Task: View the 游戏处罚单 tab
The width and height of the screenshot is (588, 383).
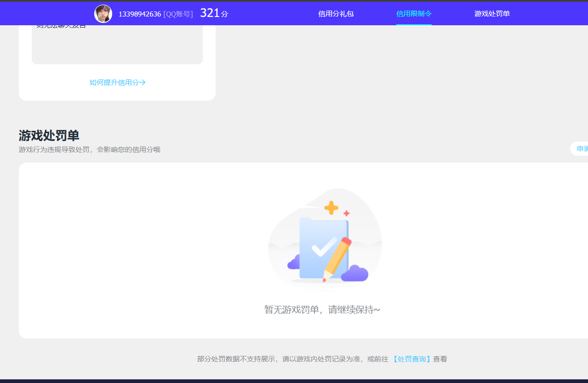Action: pos(492,14)
